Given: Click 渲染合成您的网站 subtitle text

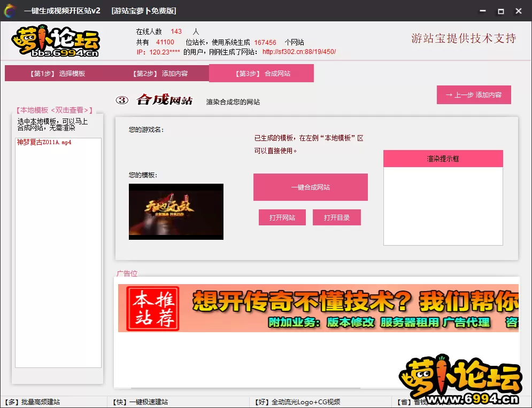Looking at the screenshot, I should point(233,102).
